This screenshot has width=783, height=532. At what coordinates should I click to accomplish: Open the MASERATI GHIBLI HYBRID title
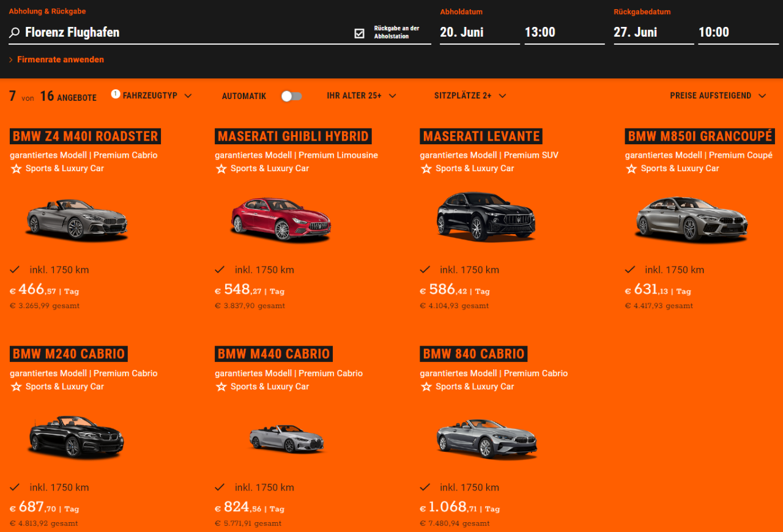pyautogui.click(x=294, y=136)
